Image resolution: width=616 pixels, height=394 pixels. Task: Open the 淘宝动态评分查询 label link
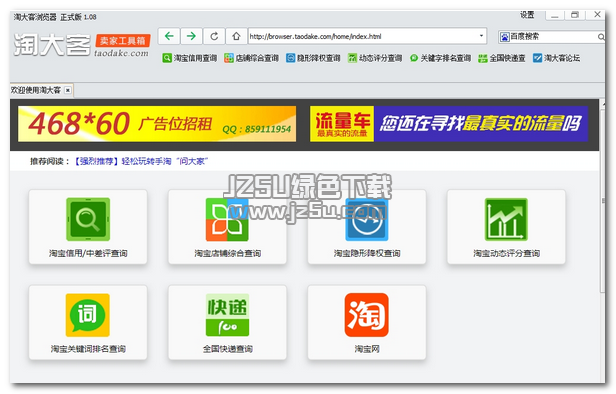point(506,253)
